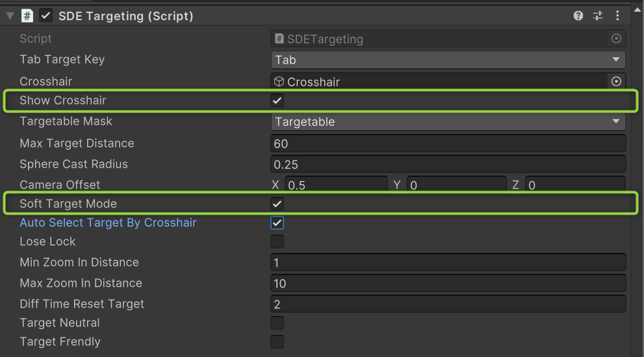
Task: Open the Targetable Mask dropdown
Action: click(448, 122)
